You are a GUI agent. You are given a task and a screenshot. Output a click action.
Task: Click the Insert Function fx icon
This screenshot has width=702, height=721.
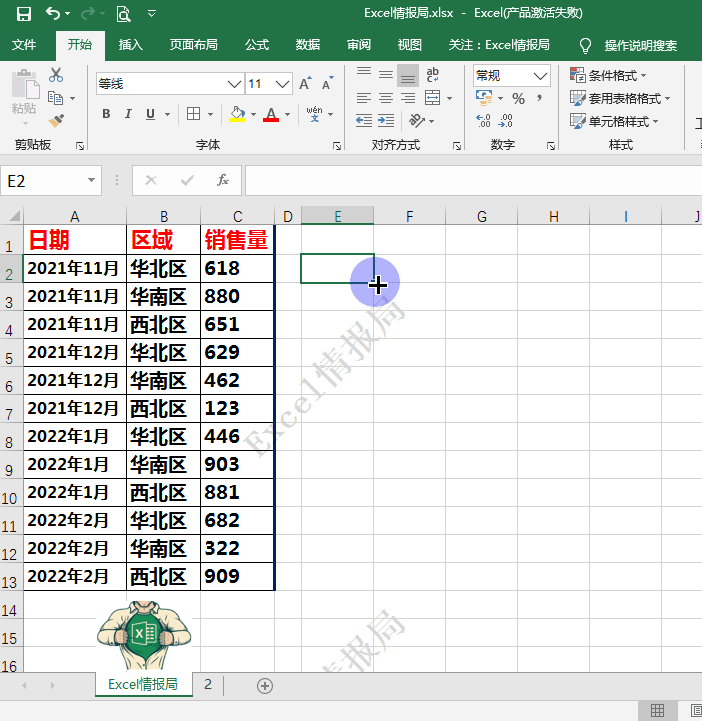tap(223, 180)
